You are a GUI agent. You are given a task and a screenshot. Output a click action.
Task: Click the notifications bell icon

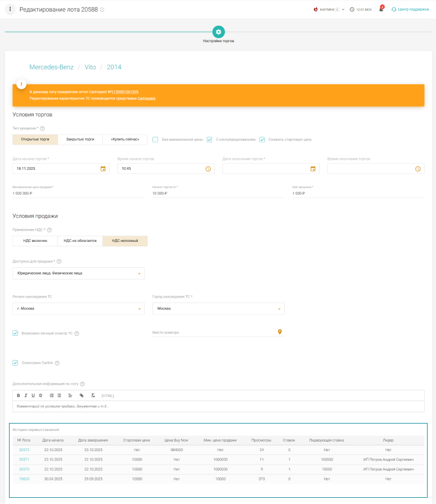click(381, 10)
